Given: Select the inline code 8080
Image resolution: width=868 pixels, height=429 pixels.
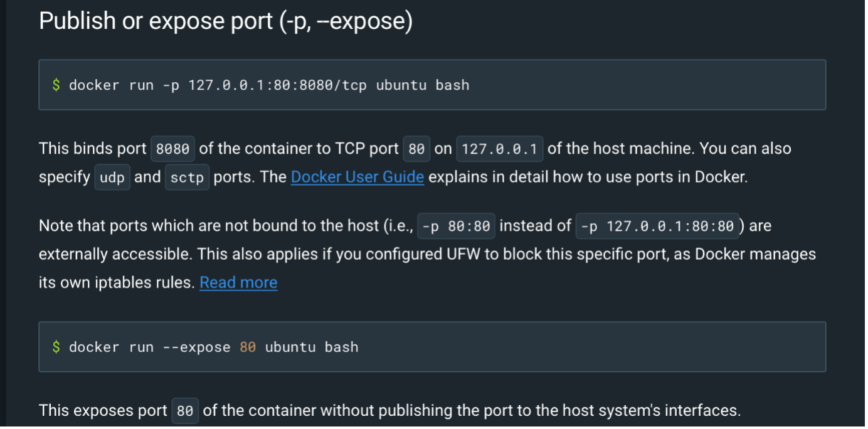Looking at the screenshot, I should pyautogui.click(x=172, y=149).
